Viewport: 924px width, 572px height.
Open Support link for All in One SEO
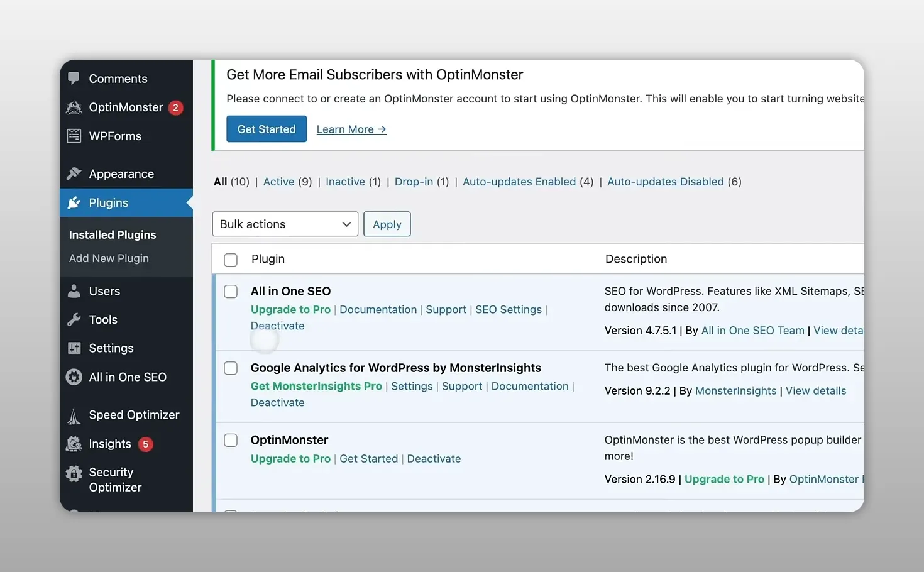click(x=446, y=309)
